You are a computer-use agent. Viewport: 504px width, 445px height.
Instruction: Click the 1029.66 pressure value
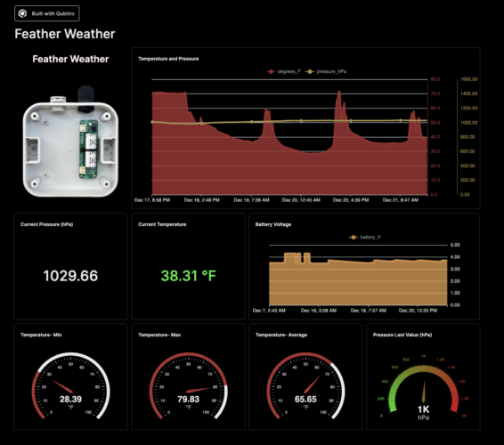click(x=70, y=276)
